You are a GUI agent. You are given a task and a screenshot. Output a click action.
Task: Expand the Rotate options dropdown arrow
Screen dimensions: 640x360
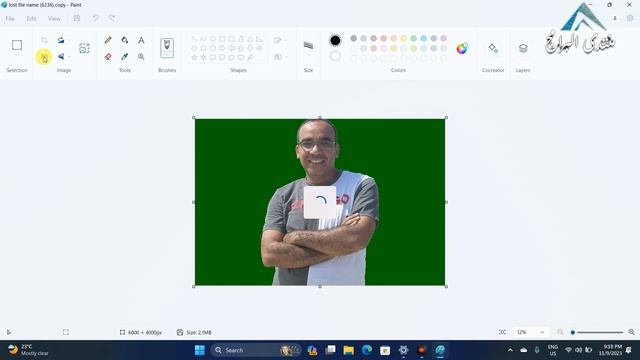point(68,40)
